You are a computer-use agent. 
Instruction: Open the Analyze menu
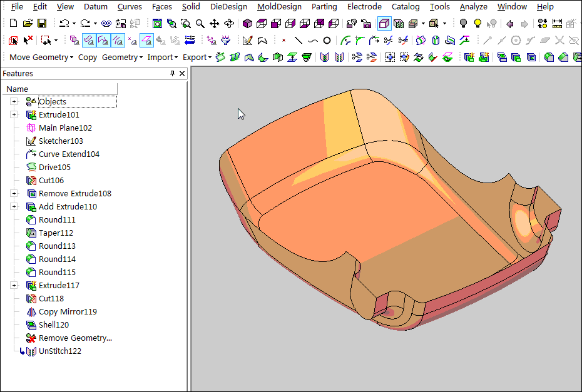[473, 7]
